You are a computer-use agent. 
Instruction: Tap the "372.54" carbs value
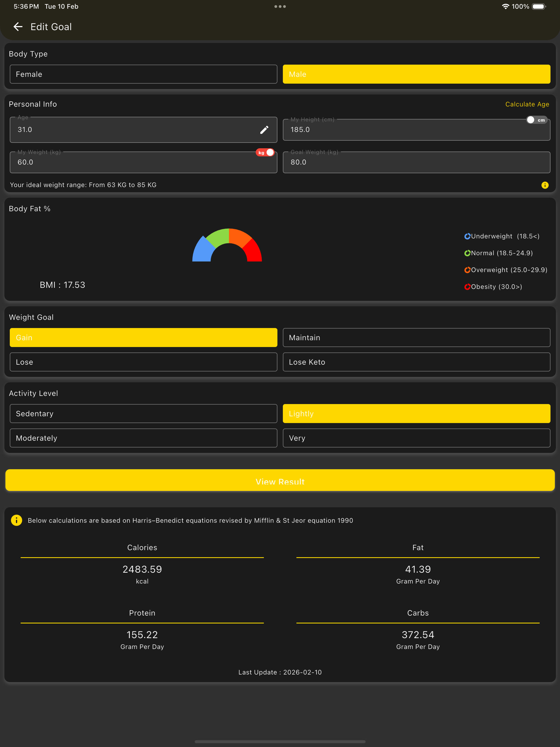coord(418,635)
